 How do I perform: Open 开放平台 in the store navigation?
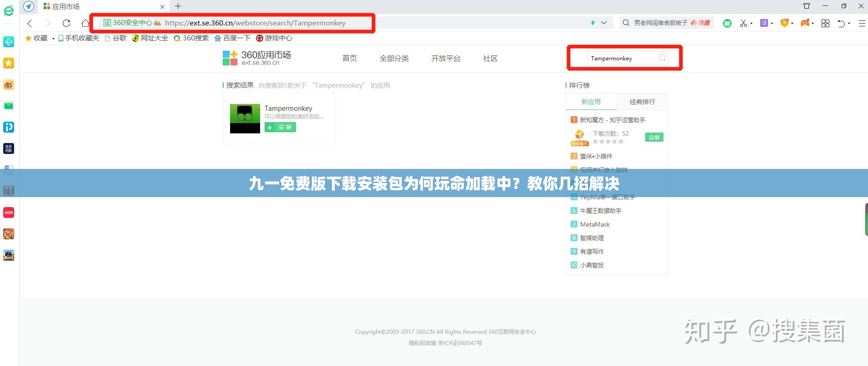446,58
